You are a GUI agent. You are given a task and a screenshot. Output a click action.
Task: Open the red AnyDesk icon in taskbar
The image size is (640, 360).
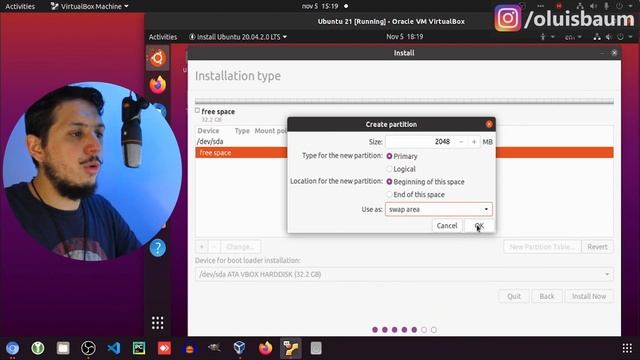tap(164, 348)
